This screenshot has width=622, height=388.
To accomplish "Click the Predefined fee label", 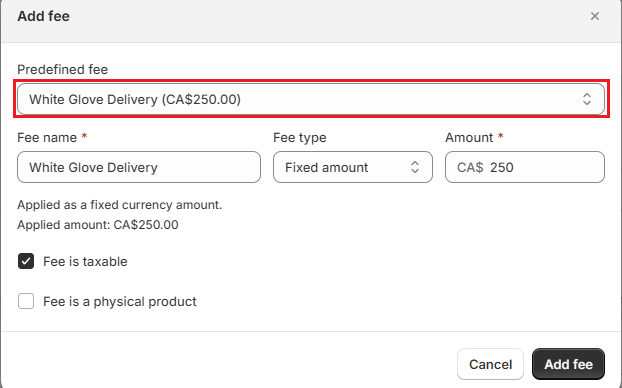I will tap(62, 69).
